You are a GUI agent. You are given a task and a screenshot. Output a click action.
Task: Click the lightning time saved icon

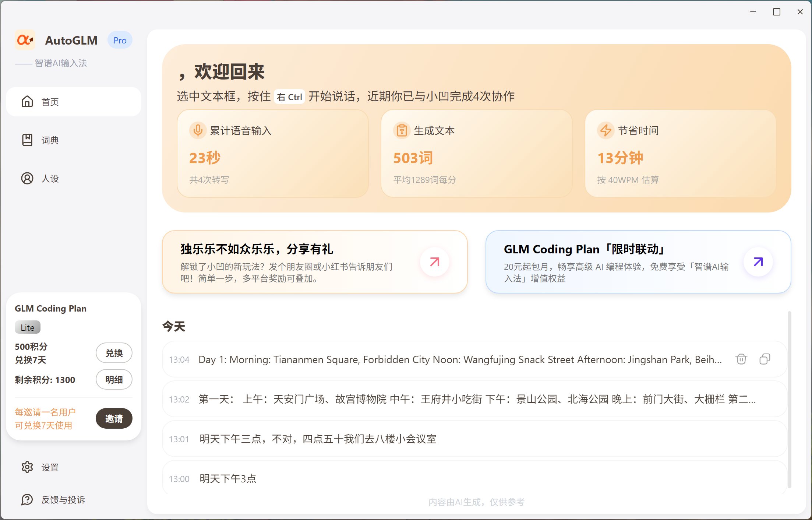(x=606, y=130)
